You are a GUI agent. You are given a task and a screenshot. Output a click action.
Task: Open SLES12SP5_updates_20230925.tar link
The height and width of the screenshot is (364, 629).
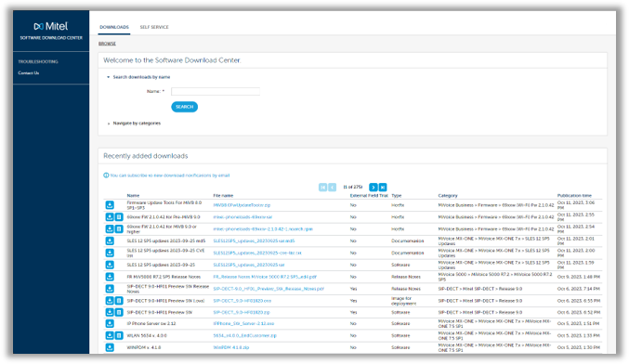click(249, 265)
